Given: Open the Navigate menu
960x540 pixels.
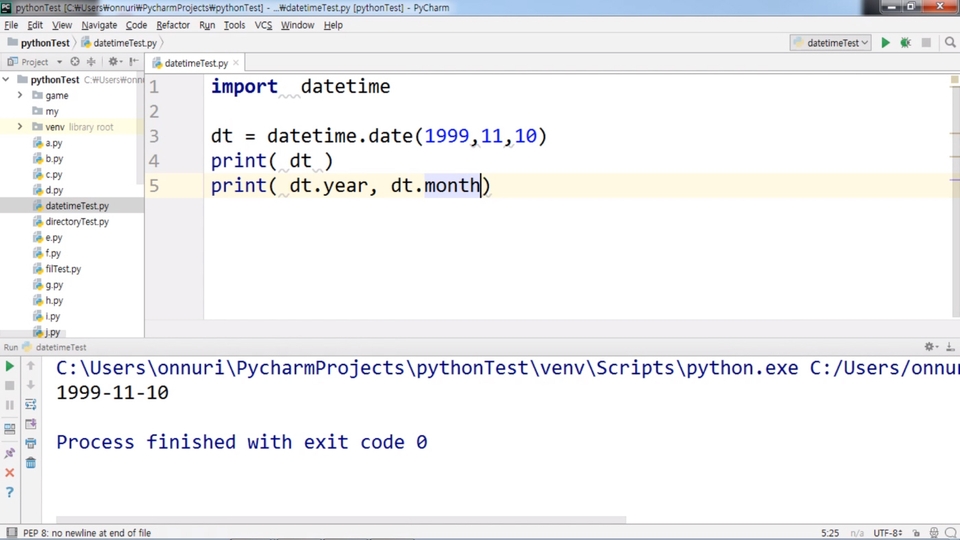Looking at the screenshot, I should click(x=99, y=25).
